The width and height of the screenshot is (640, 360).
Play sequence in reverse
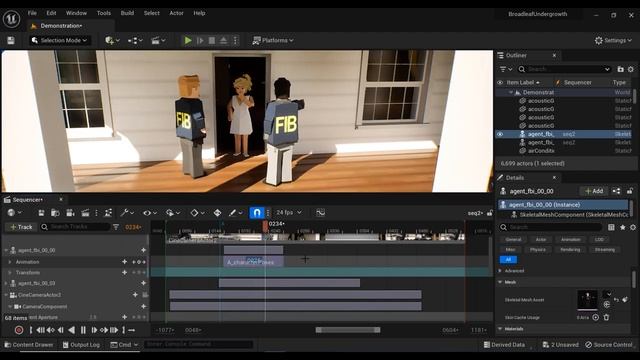(71, 330)
